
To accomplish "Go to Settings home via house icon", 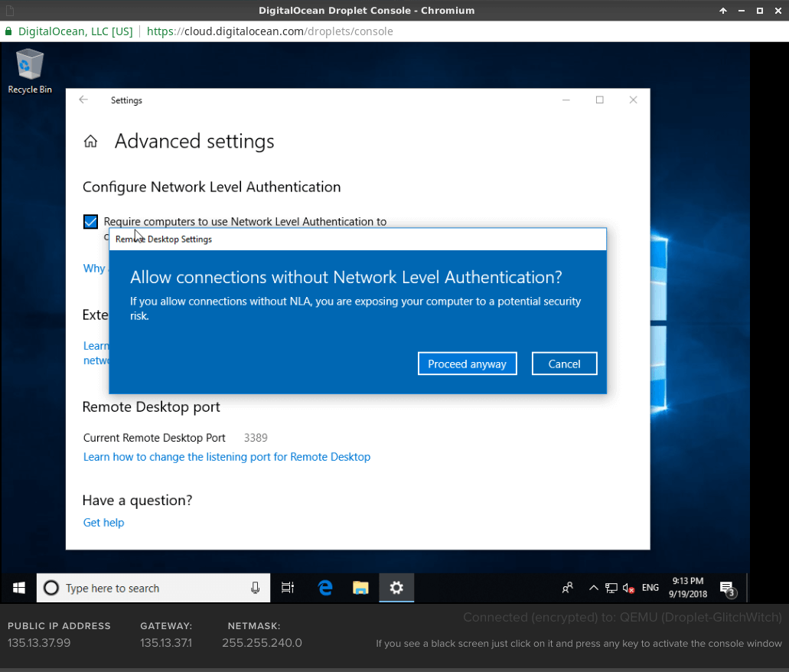I will point(90,142).
